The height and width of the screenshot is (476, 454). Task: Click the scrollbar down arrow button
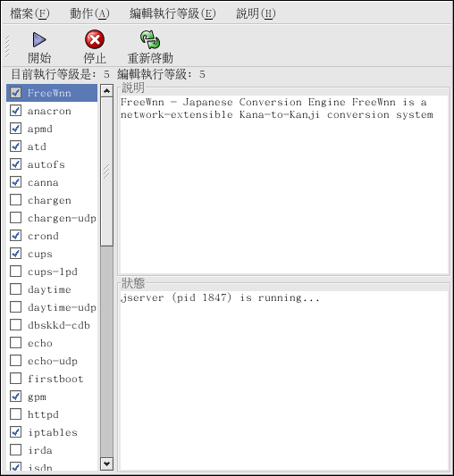pyautogui.click(x=106, y=463)
